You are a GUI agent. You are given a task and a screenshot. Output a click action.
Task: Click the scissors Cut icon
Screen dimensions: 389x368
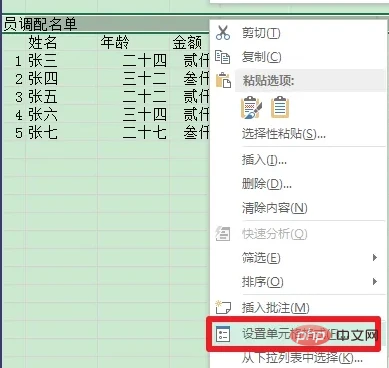point(223,33)
